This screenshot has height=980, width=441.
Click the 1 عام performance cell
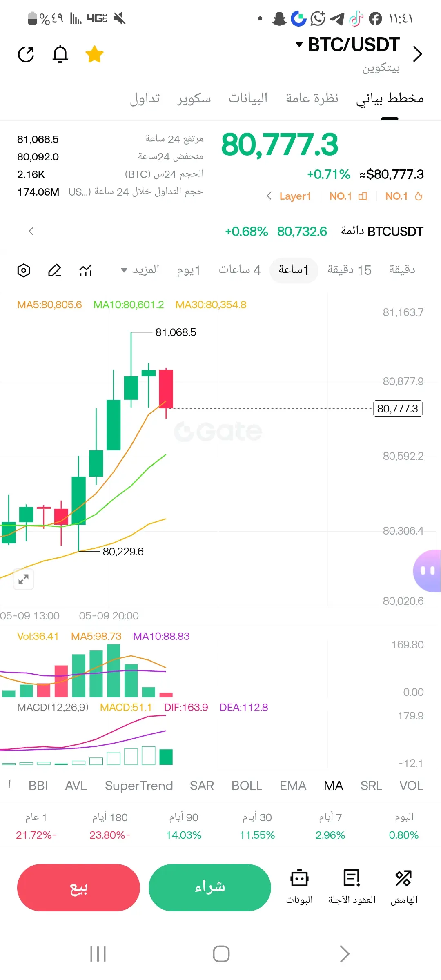click(x=36, y=826)
